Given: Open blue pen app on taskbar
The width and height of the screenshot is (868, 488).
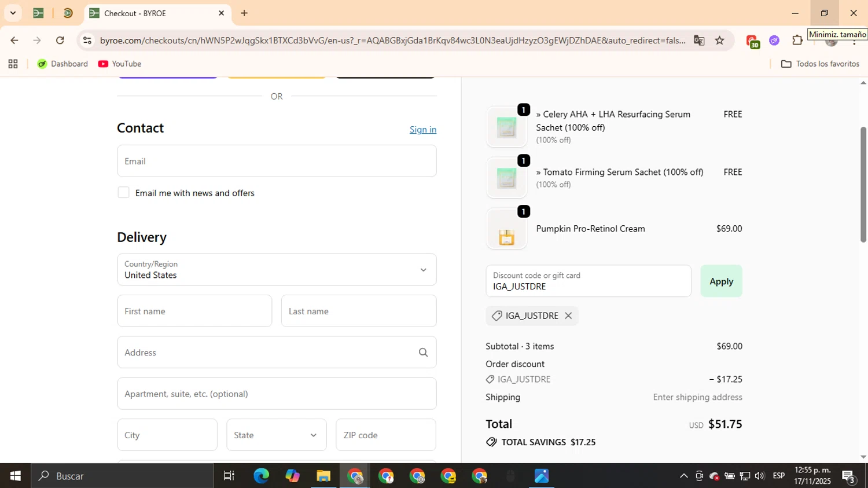Looking at the screenshot, I should pyautogui.click(x=542, y=476).
